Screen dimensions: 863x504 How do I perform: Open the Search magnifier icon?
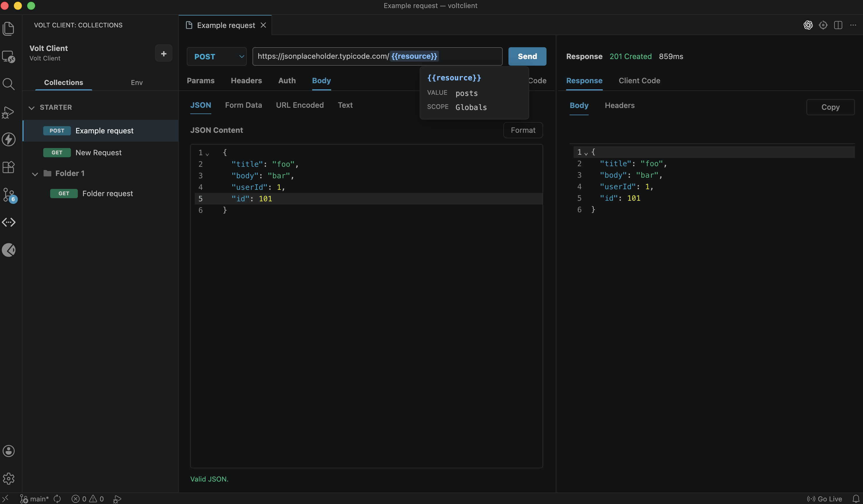(x=9, y=84)
